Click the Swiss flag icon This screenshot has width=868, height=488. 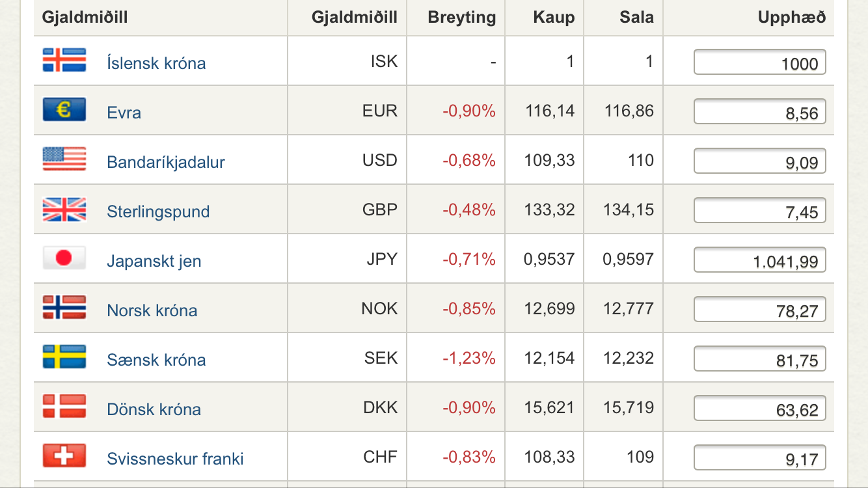click(x=64, y=456)
